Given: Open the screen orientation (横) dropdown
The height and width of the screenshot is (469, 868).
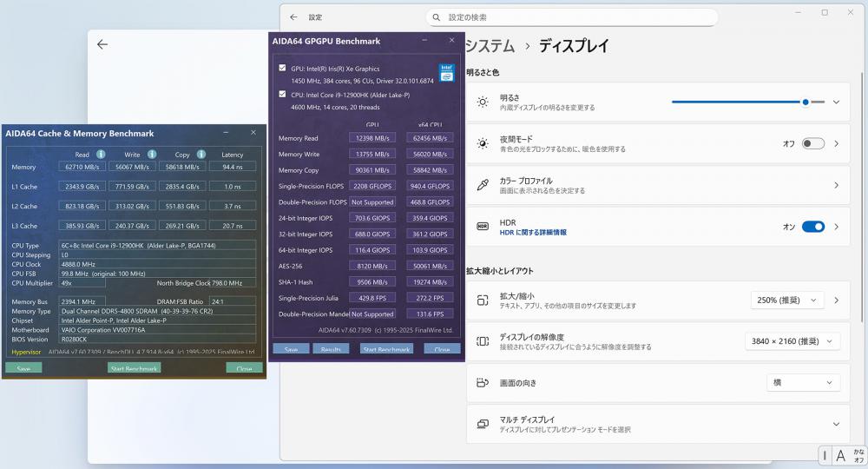Looking at the screenshot, I should tap(802, 382).
